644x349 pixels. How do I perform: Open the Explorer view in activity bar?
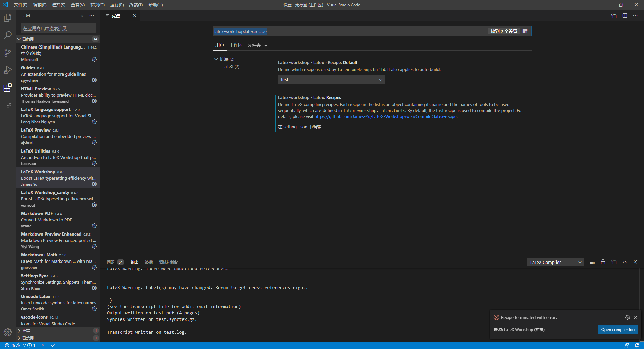[8, 18]
